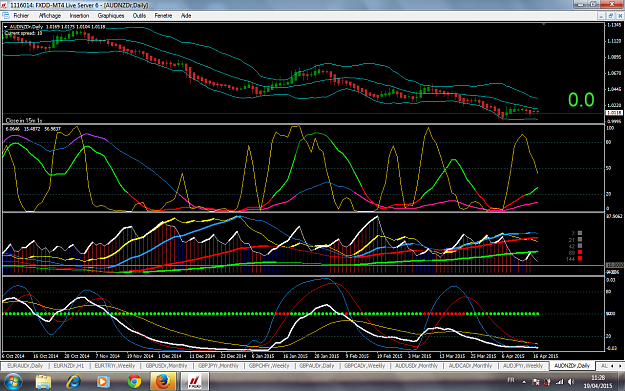Image resolution: width=625 pixels, height=391 pixels.
Task: Show hidden tray icons arrow
Action: [524, 382]
